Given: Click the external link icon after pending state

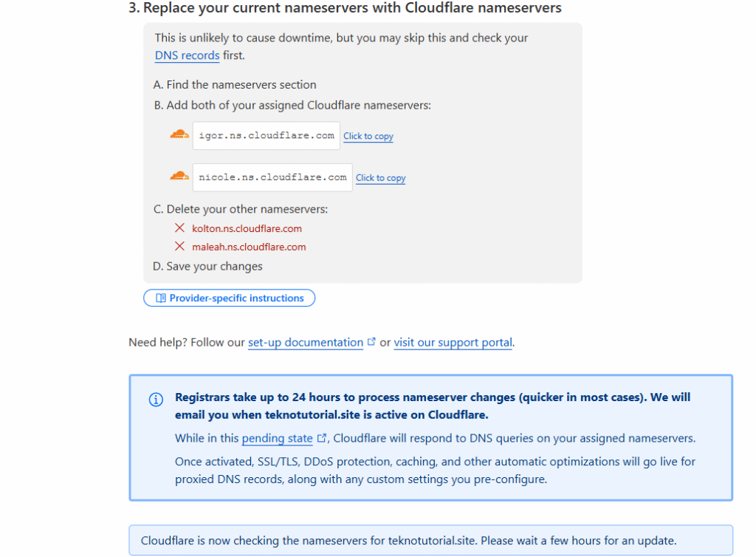Looking at the screenshot, I should 322,438.
